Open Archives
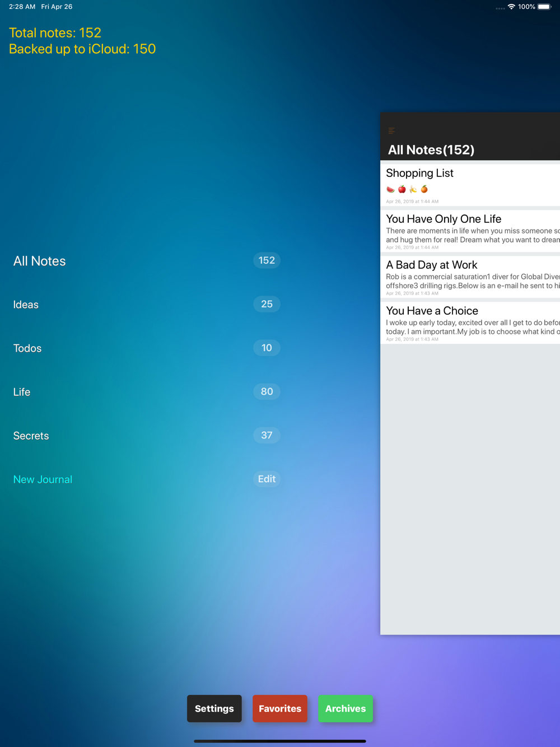The height and width of the screenshot is (747, 560). pos(346,708)
